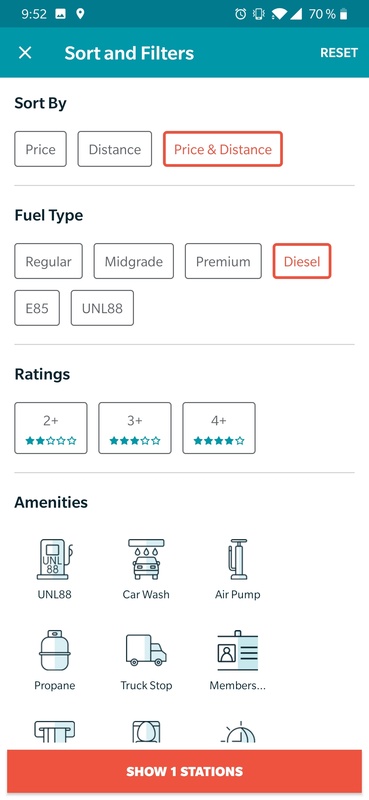Tap Show 1 Stations button
This screenshot has height=800, width=369.
pyautogui.click(x=184, y=771)
